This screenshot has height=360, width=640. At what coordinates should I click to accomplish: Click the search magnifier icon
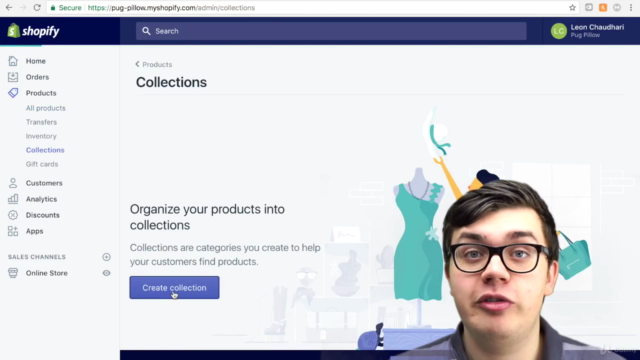click(146, 31)
